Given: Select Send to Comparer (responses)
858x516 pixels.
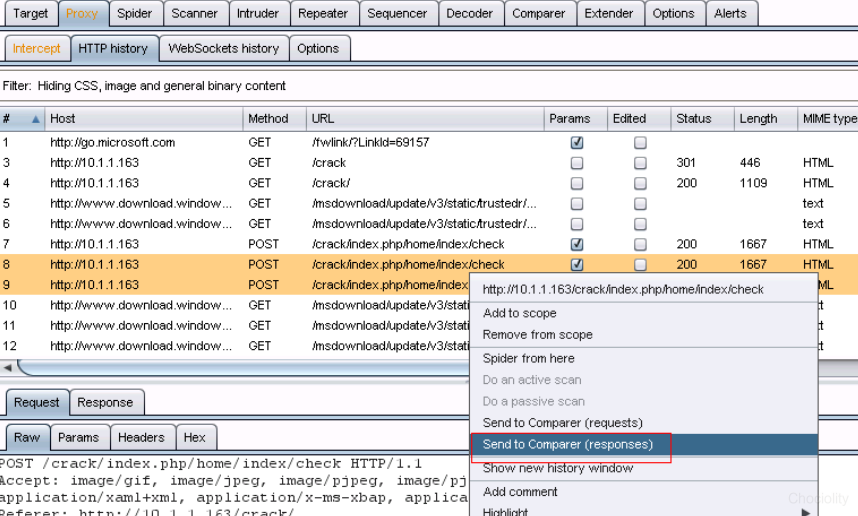Looking at the screenshot, I should (644, 444).
